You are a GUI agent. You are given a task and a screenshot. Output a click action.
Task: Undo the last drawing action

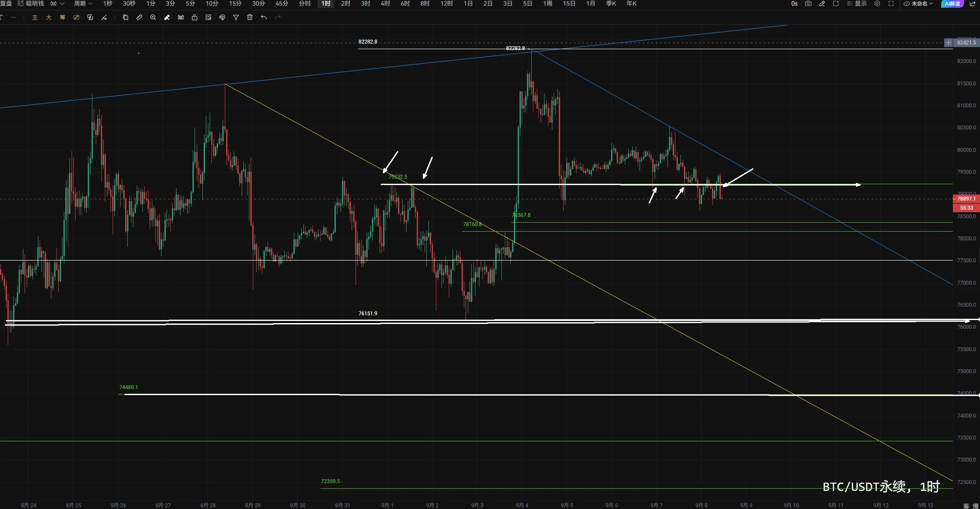[x=264, y=18]
